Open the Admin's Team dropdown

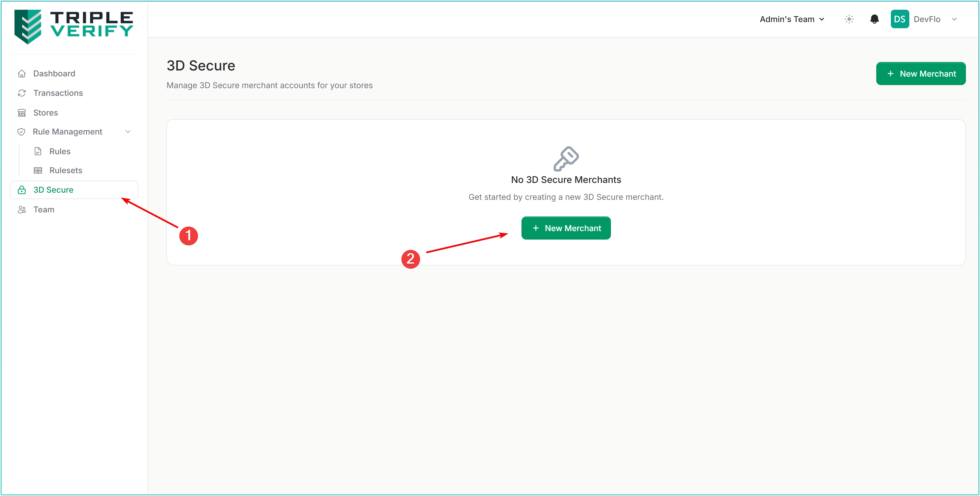pos(792,19)
